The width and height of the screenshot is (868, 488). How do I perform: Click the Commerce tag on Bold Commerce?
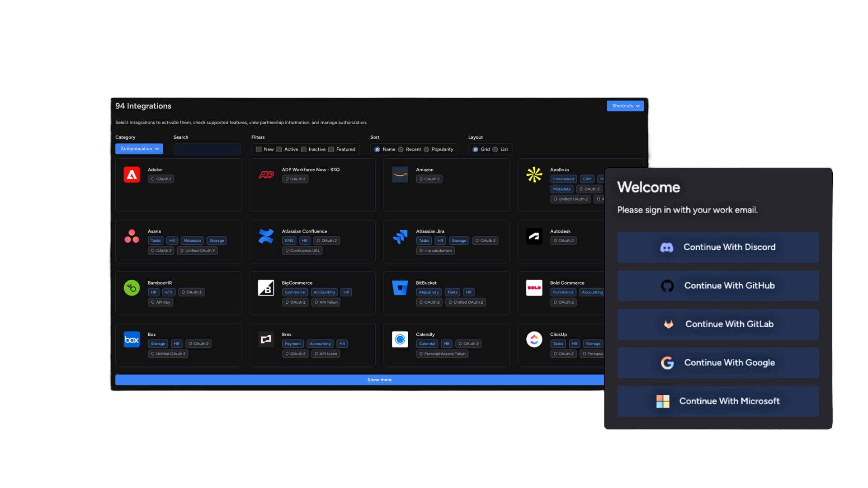(x=563, y=292)
